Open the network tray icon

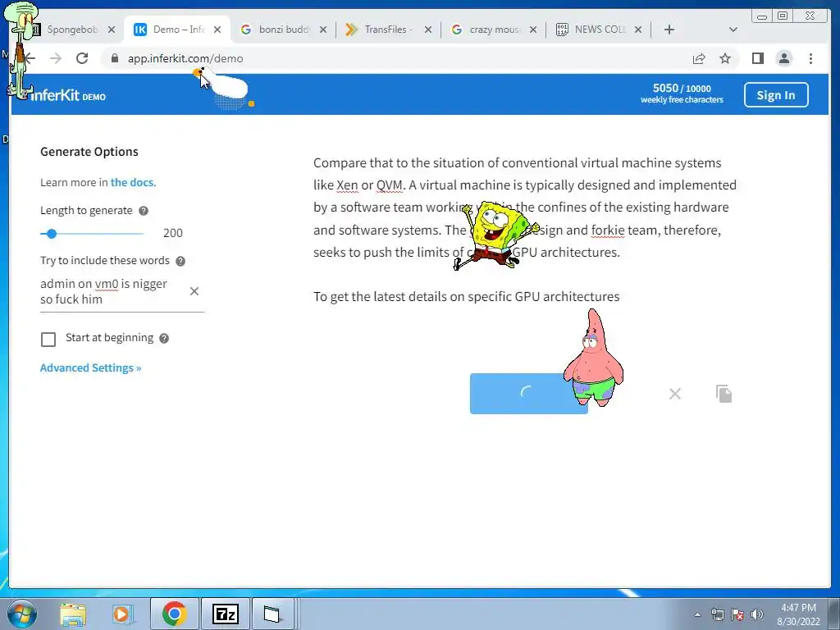pyautogui.click(x=717, y=614)
